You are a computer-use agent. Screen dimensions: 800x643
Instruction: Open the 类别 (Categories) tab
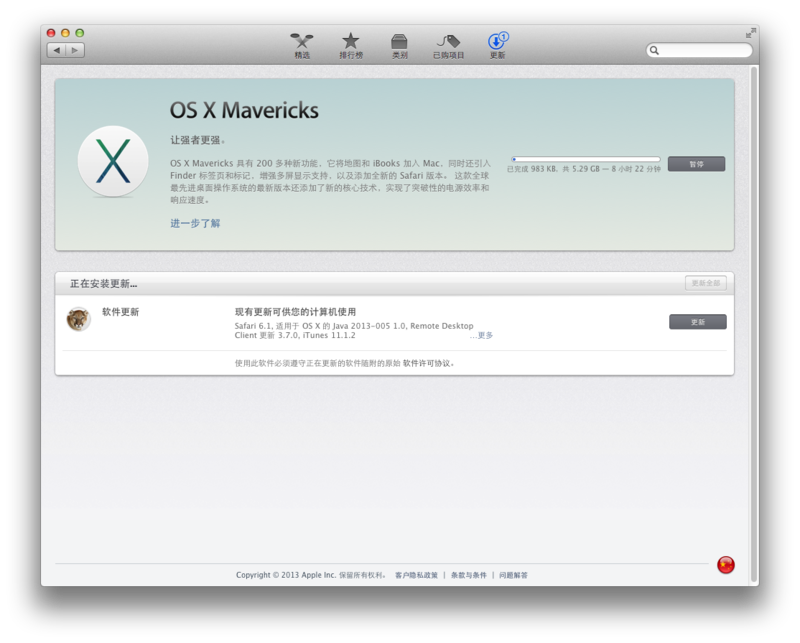(399, 46)
